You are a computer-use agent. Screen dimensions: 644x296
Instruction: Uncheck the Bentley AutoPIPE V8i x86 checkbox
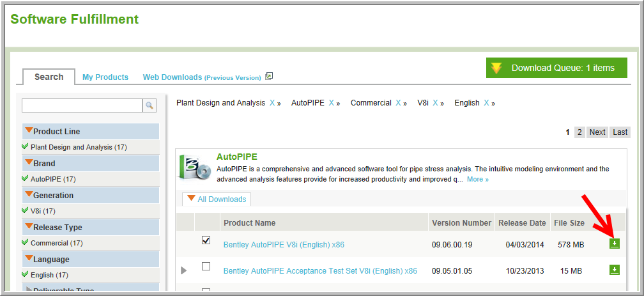tap(206, 240)
